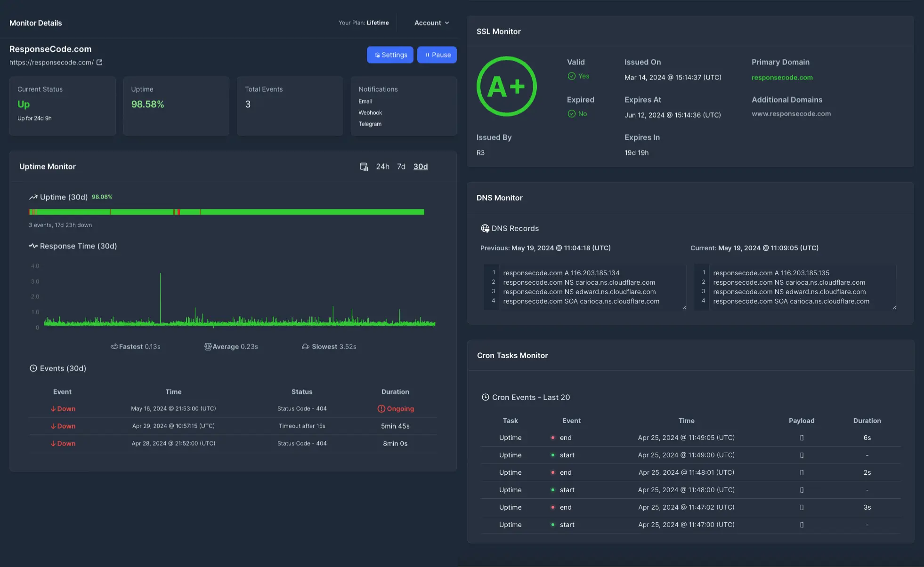This screenshot has width=924, height=567.
Task: Click the Ongoing alert icon
Action: (x=381, y=409)
